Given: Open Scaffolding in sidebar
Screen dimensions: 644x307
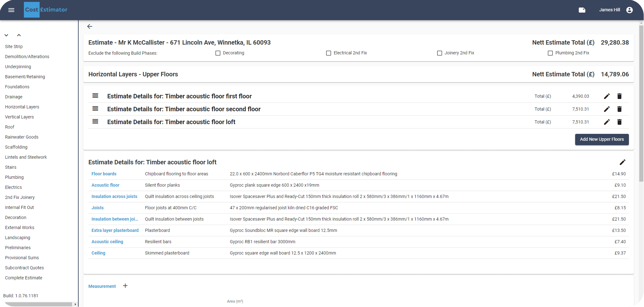Looking at the screenshot, I should pos(16,147).
